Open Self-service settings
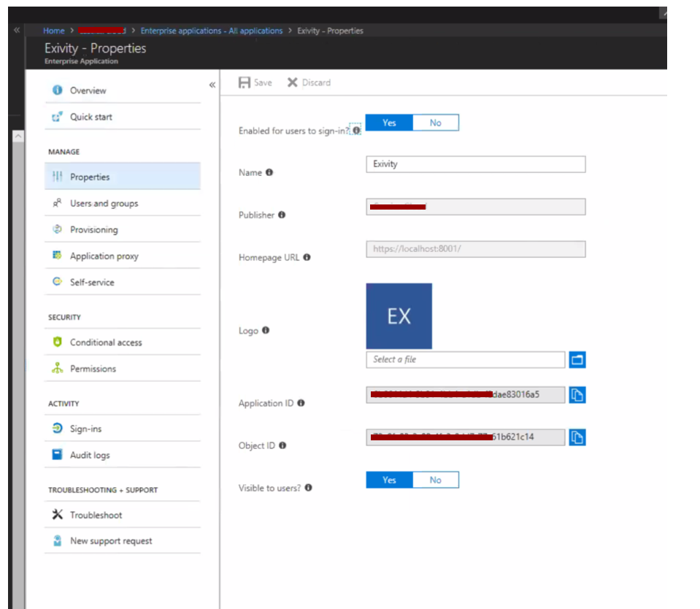 pos(123,282)
